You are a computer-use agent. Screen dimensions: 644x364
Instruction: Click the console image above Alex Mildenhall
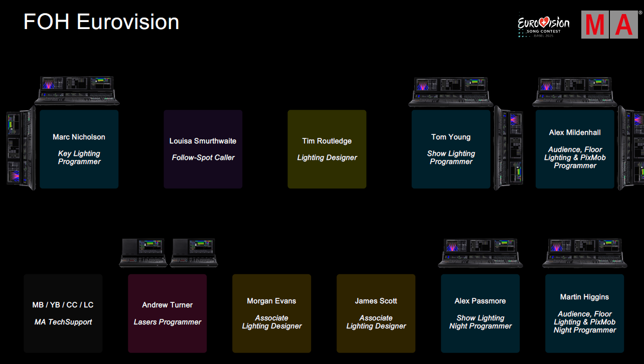pyautogui.click(x=575, y=92)
